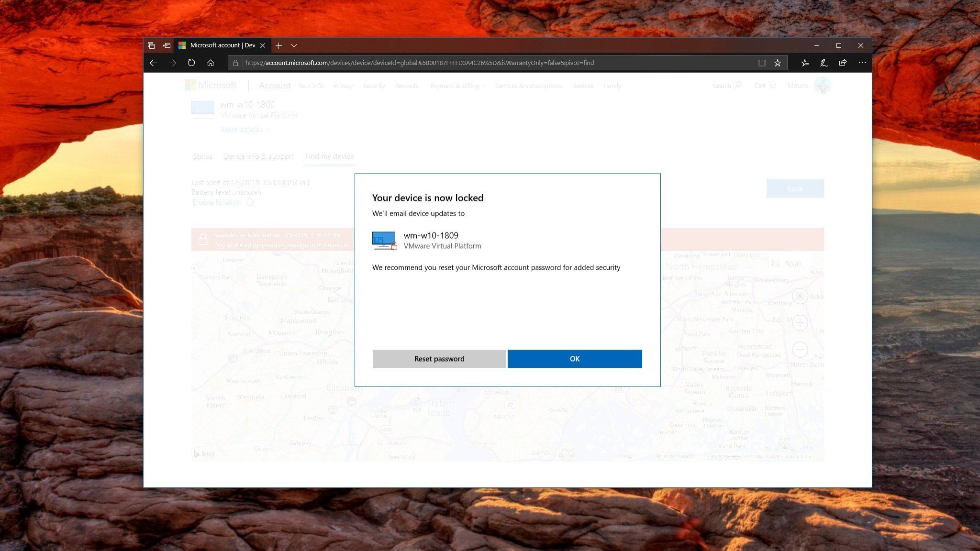Confirm the dialog with OK
Viewport: 980px width, 551px height.
(x=574, y=359)
